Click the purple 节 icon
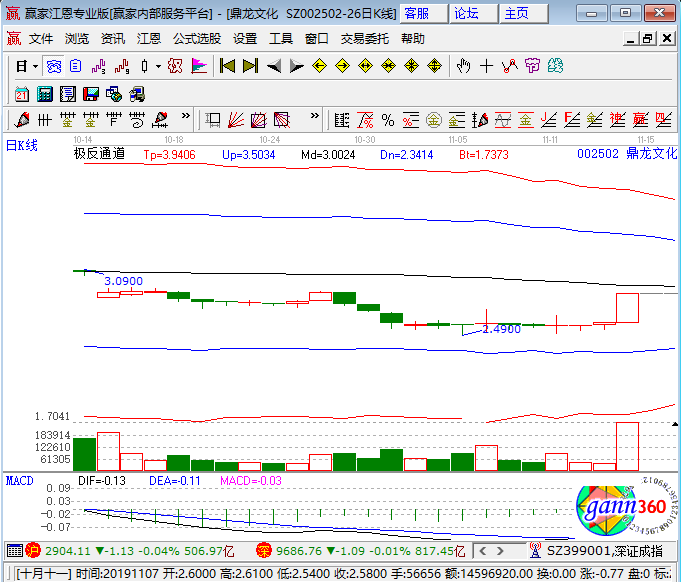 coord(532,66)
